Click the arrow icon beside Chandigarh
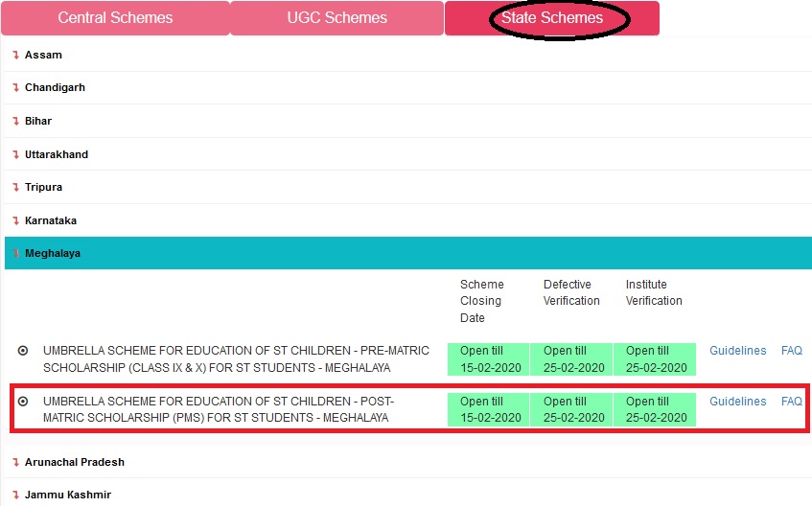Image resolution: width=812 pixels, height=507 pixels. (x=15, y=87)
